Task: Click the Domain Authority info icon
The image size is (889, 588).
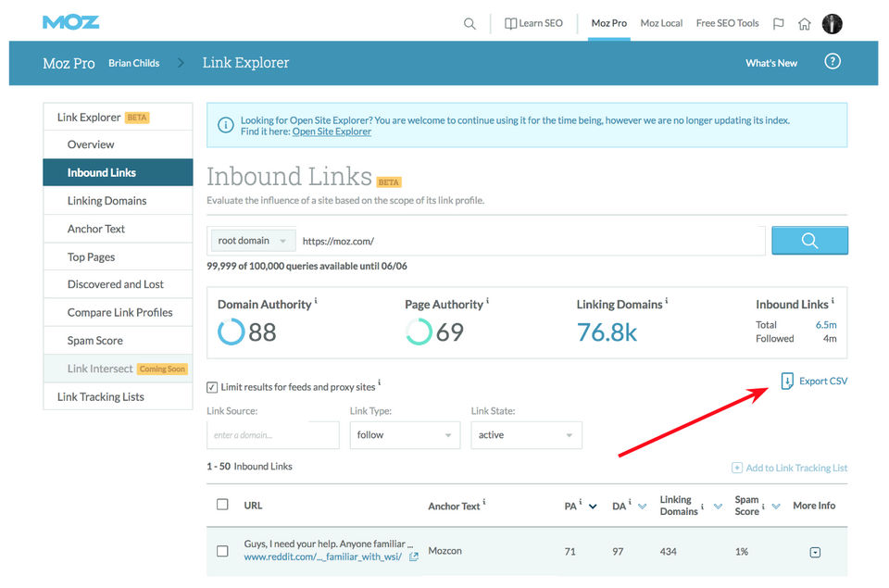Action: [316, 301]
